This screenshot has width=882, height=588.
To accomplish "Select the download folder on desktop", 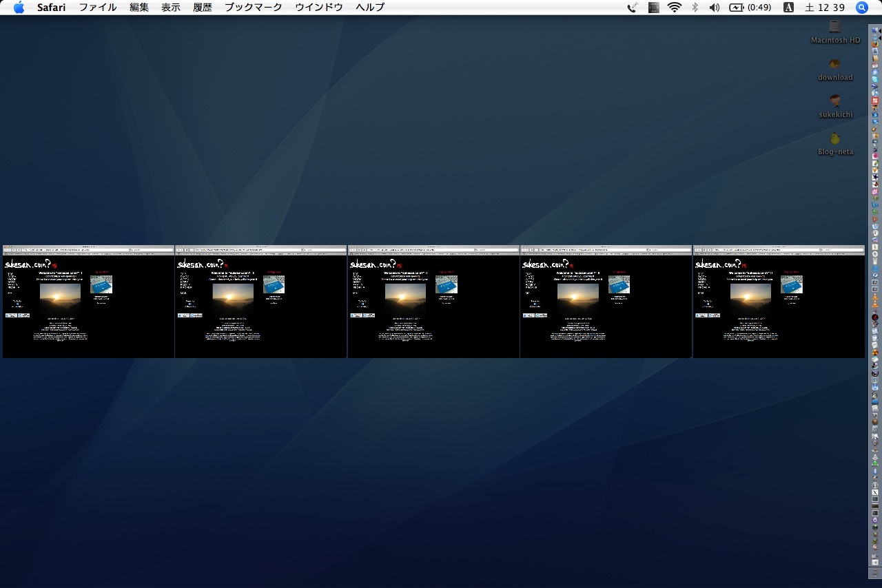I will [835, 69].
